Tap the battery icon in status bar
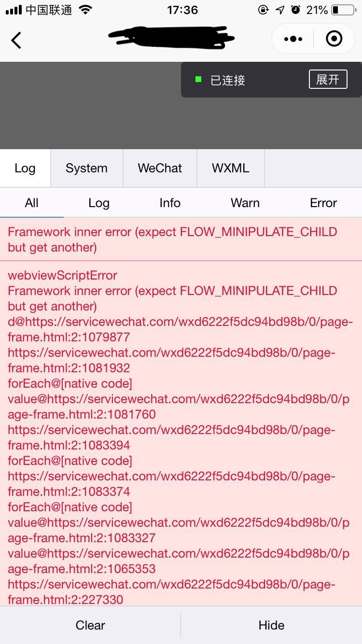Screen dimensions: 362x644 [343, 10]
